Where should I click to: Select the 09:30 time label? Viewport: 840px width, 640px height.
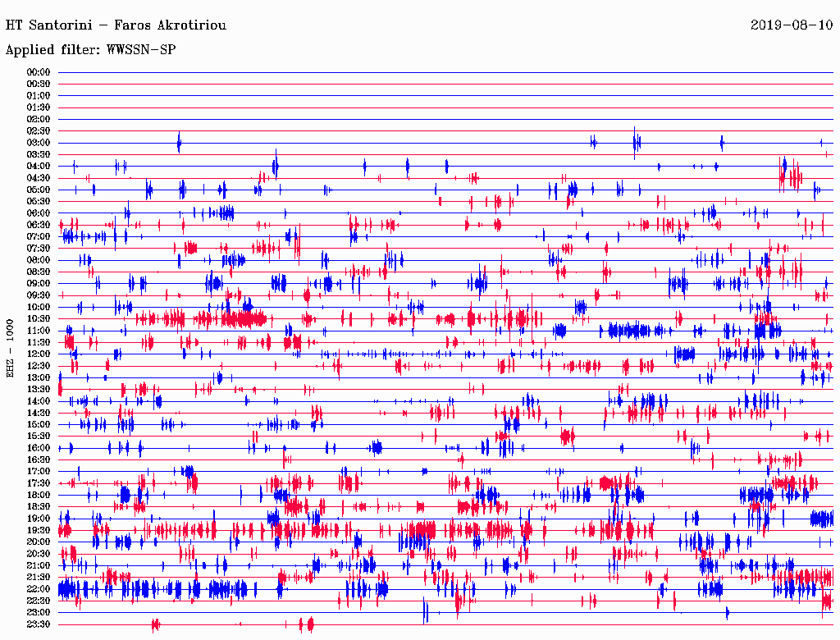(39, 295)
